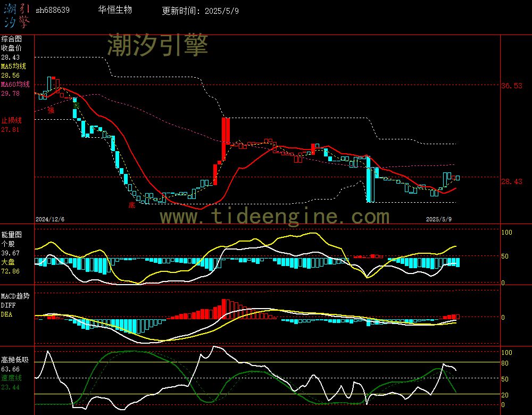Image resolution: width=532 pixels, height=415 pixels.
Task: Click the 100 axis label in 高抛低吸 panel
Action: (x=506, y=353)
